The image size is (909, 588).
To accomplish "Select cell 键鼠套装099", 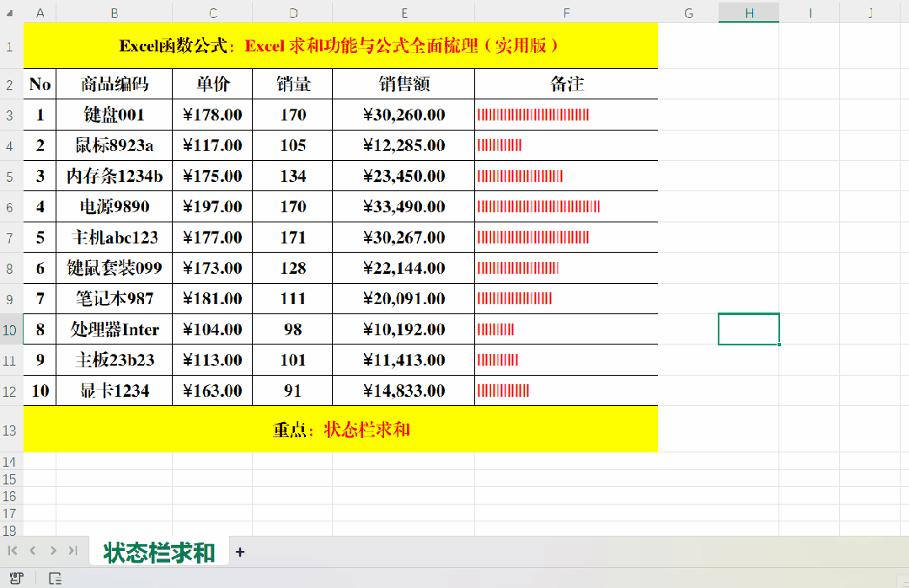I will click(115, 268).
